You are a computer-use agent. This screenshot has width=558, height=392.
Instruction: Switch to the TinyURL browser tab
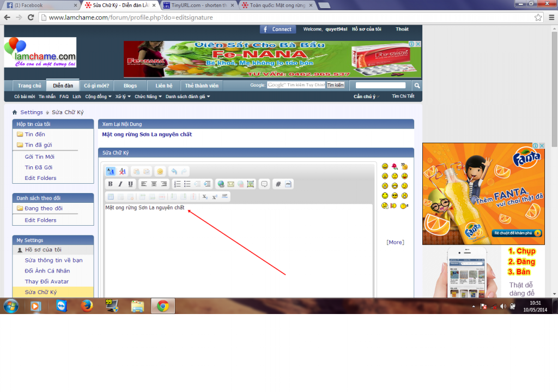tap(199, 5)
